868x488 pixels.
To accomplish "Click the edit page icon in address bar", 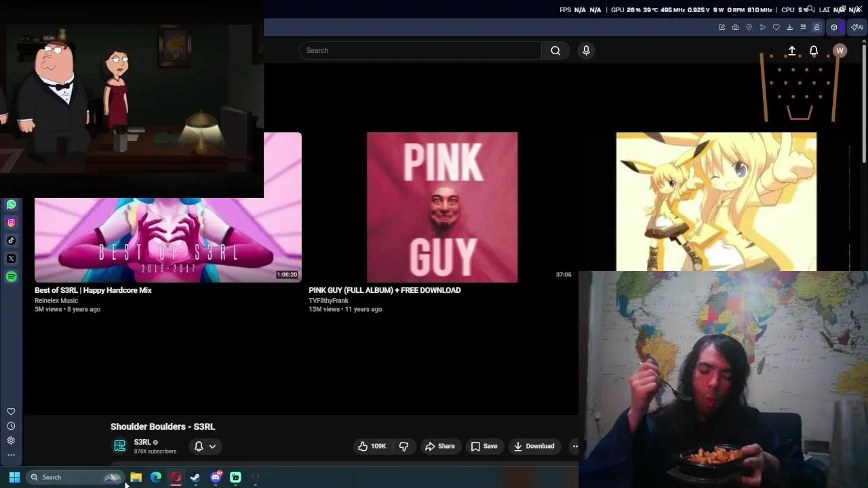I will coord(722,27).
